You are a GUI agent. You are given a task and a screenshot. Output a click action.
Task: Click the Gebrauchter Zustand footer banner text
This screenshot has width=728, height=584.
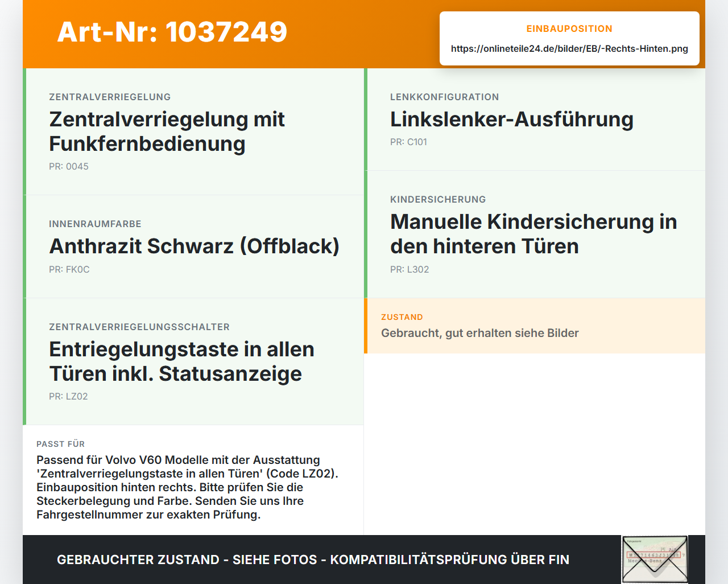point(313,560)
